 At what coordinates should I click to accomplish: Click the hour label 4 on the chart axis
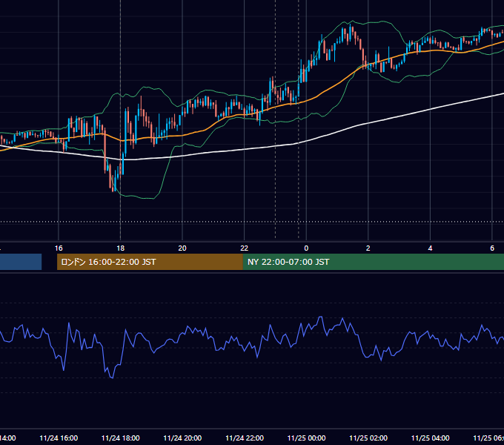[430, 248]
